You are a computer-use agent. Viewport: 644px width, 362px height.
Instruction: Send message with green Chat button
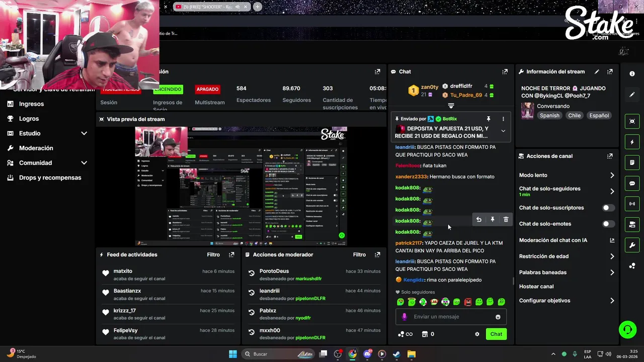[496, 334]
